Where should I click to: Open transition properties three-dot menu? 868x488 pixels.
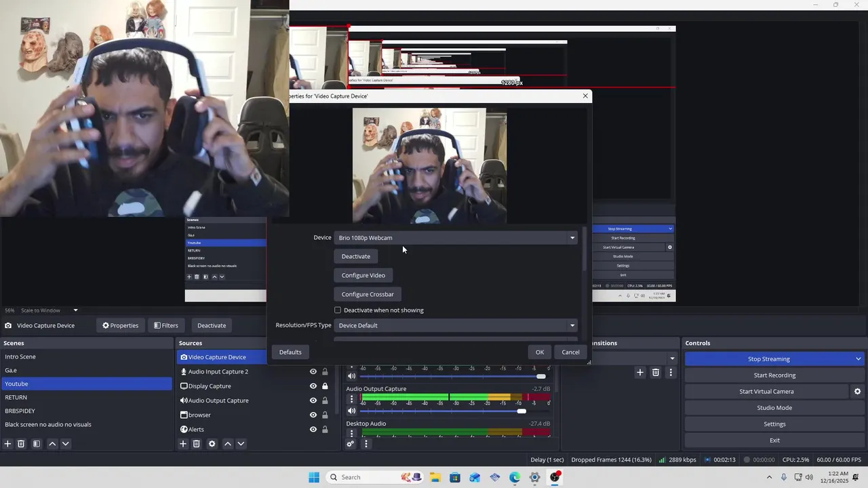pyautogui.click(x=671, y=372)
